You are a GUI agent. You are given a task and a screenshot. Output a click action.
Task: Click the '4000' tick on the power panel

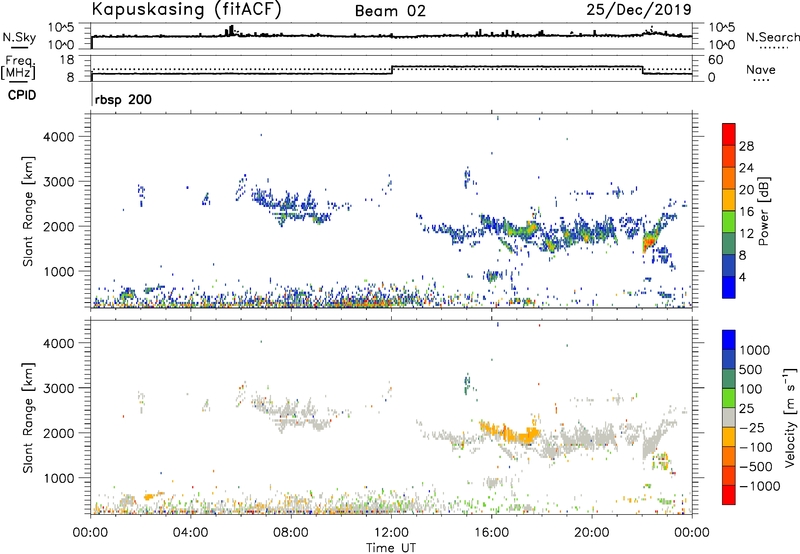tap(58, 137)
